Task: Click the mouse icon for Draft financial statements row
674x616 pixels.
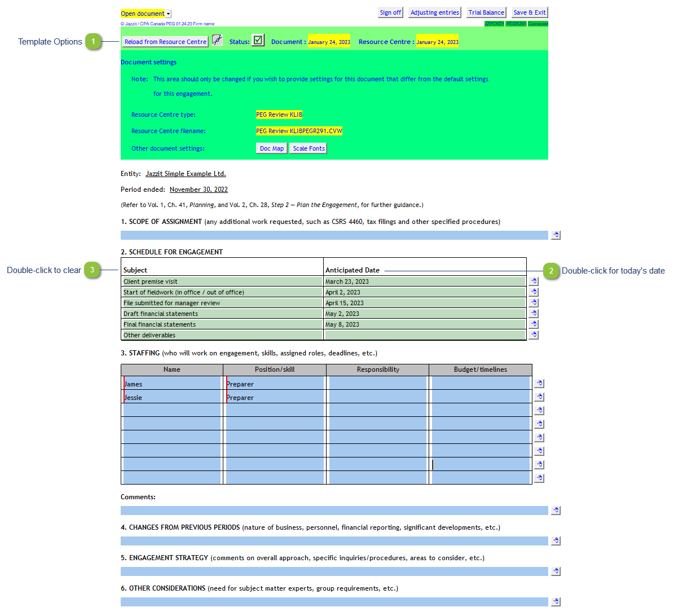Action: [534, 314]
